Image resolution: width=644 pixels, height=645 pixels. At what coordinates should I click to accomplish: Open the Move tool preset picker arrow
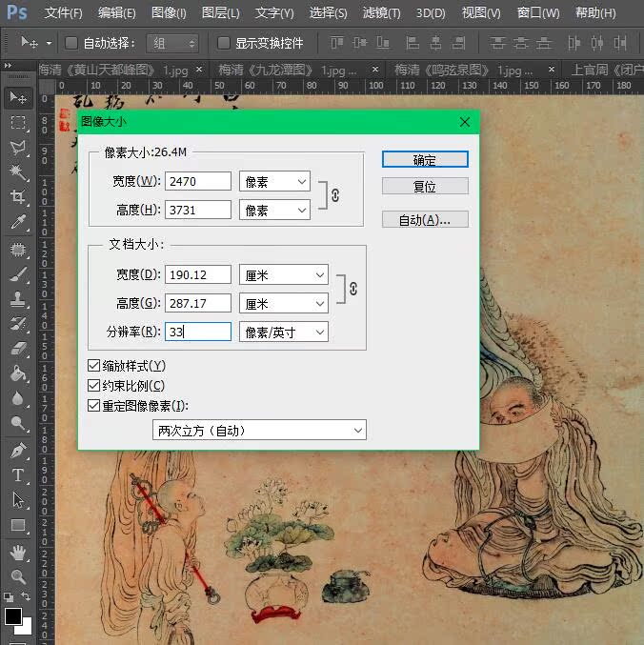tap(49, 43)
